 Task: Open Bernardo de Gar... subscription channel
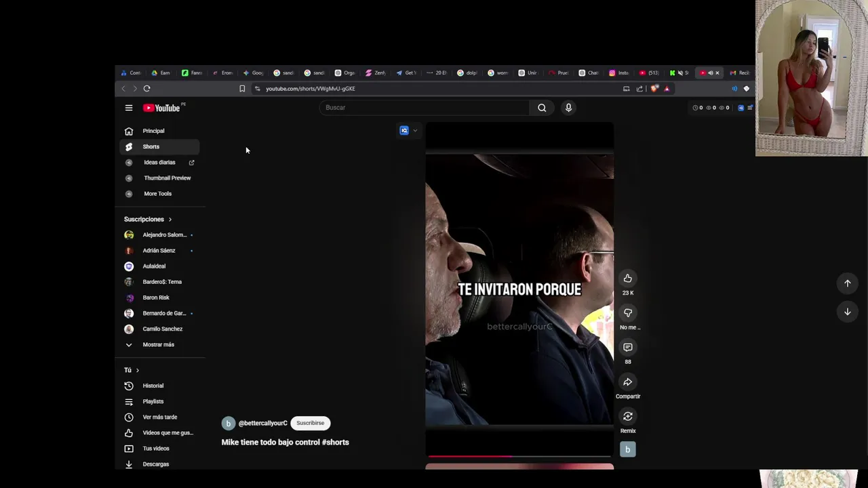(x=159, y=313)
